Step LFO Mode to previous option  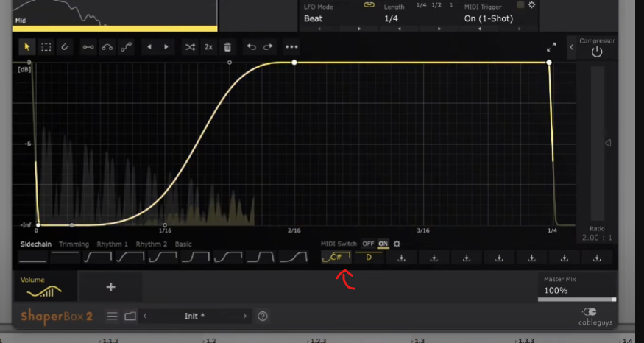coord(320,29)
